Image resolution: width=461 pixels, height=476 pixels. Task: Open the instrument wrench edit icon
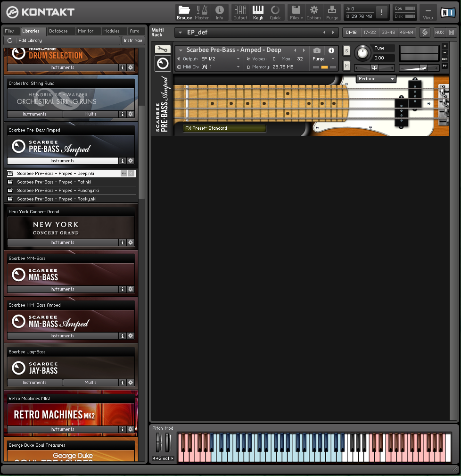click(x=163, y=49)
